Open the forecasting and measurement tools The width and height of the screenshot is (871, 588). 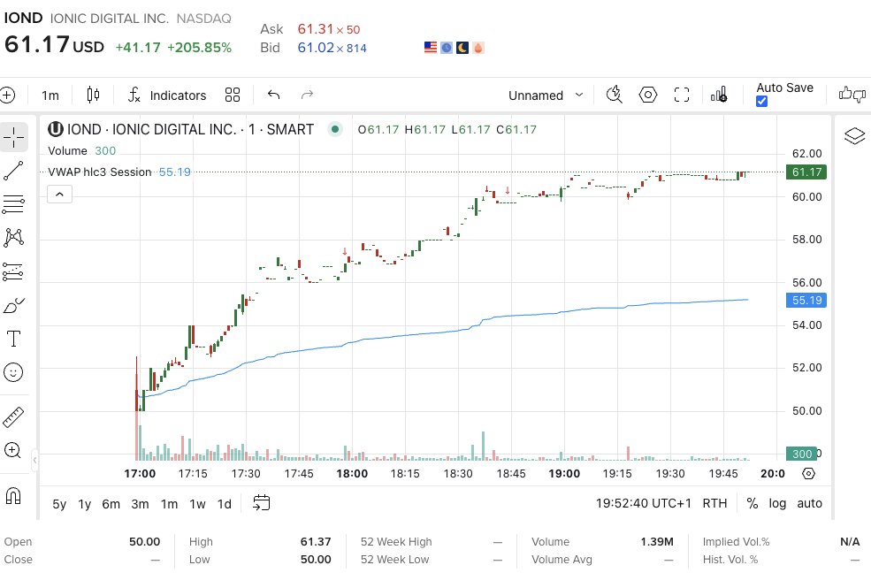point(14,271)
